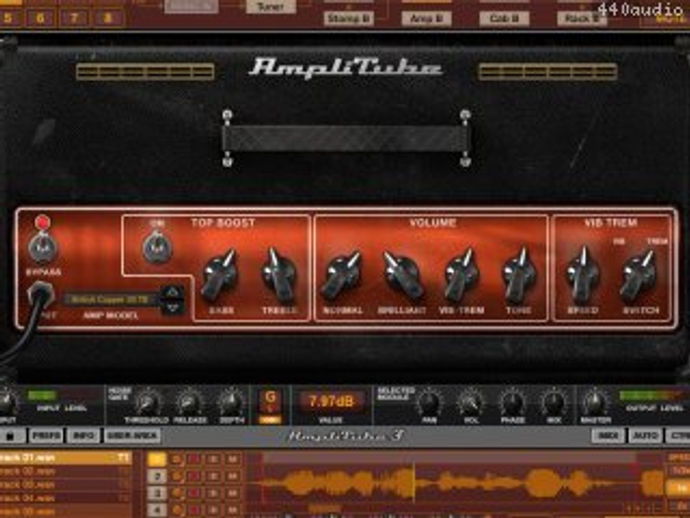Select the Cab B module
Viewport: 690px width, 518px height.
504,18
